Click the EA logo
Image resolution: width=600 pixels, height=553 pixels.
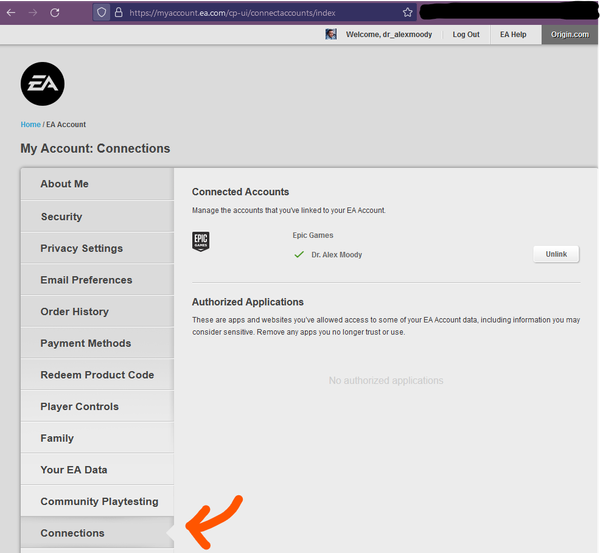42,84
